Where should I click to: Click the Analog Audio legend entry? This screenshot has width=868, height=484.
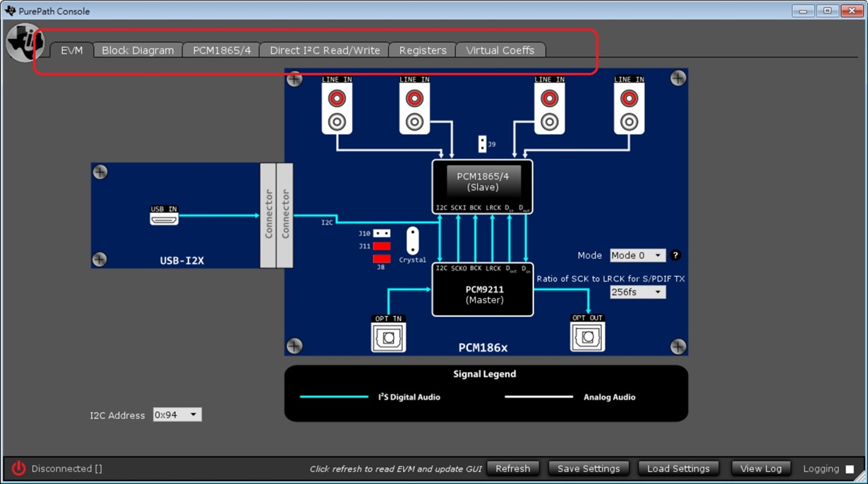pos(610,397)
